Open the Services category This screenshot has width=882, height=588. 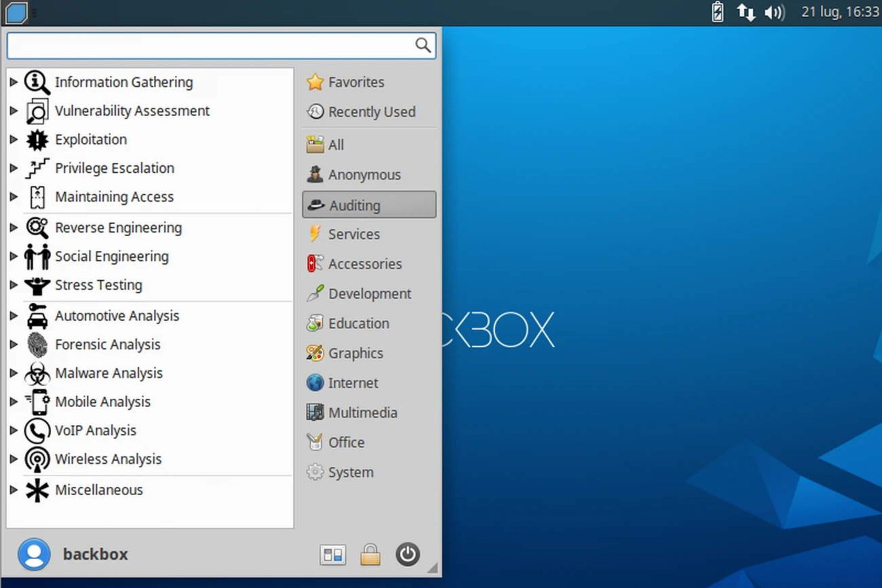pos(369,234)
